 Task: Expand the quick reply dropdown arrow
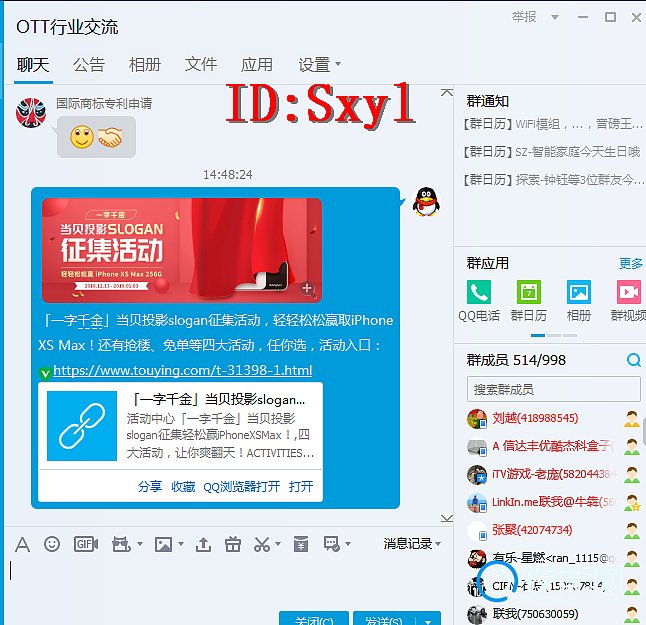pyautogui.click(x=348, y=544)
